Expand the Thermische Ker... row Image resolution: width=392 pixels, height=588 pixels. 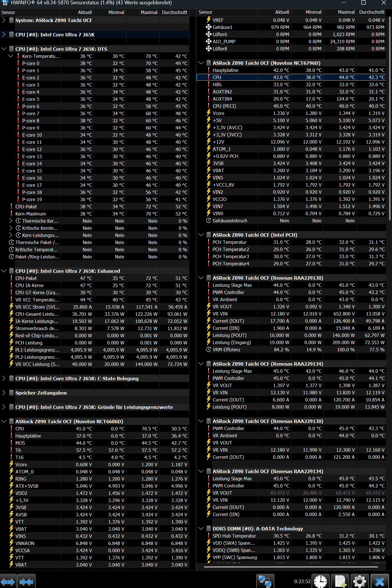point(11,221)
